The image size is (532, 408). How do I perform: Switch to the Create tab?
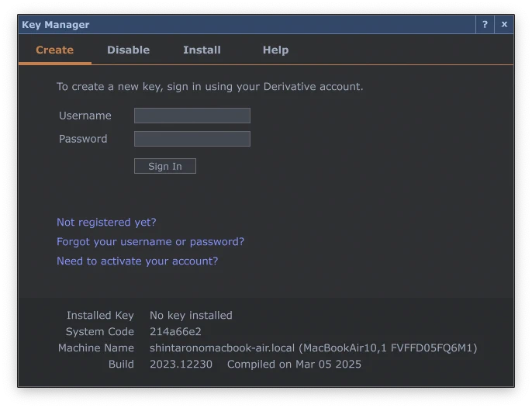pos(54,50)
